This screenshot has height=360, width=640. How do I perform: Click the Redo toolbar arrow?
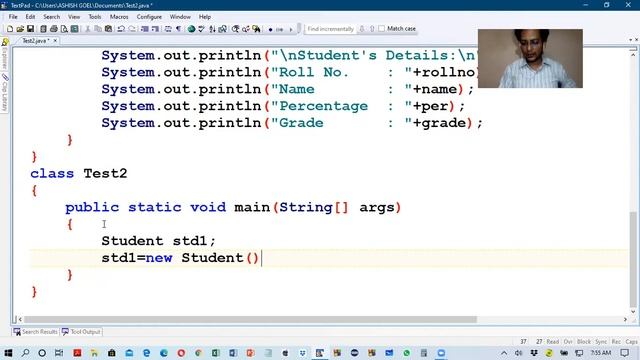point(132,29)
